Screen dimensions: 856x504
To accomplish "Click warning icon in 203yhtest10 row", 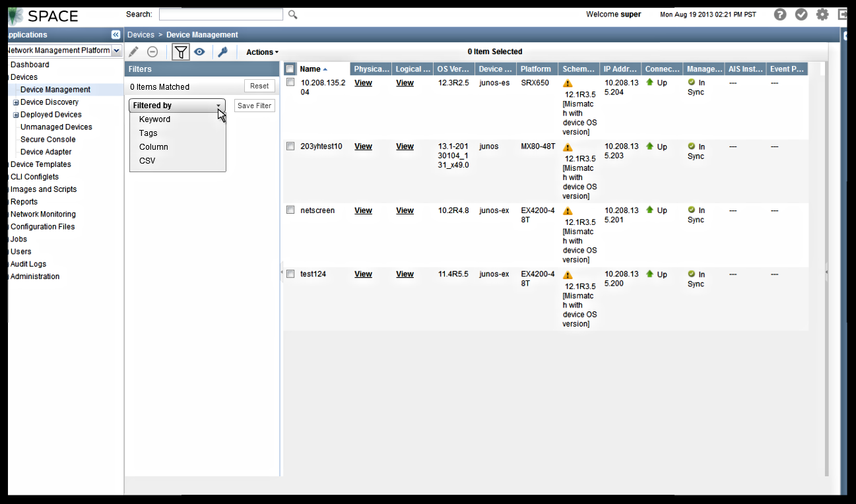I will pyautogui.click(x=568, y=147).
